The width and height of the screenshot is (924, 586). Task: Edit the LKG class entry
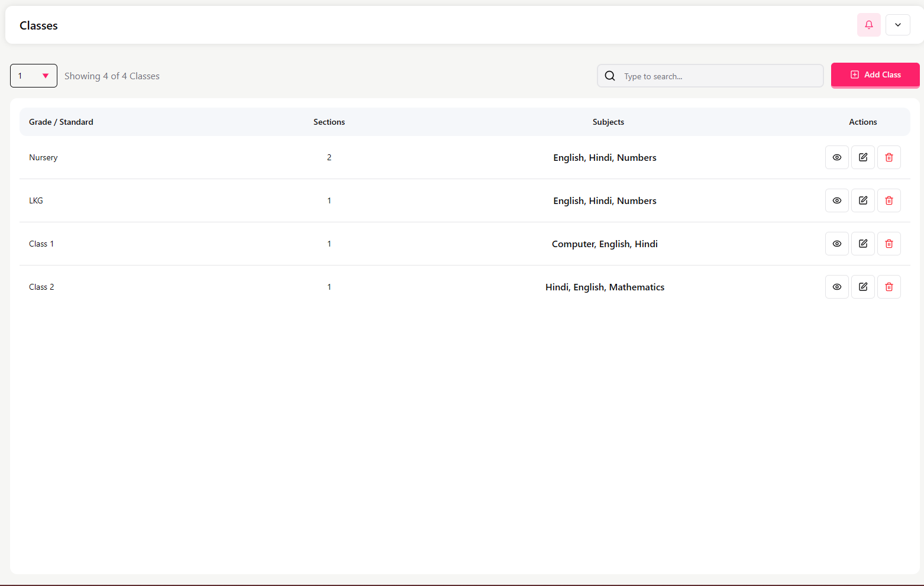point(862,200)
